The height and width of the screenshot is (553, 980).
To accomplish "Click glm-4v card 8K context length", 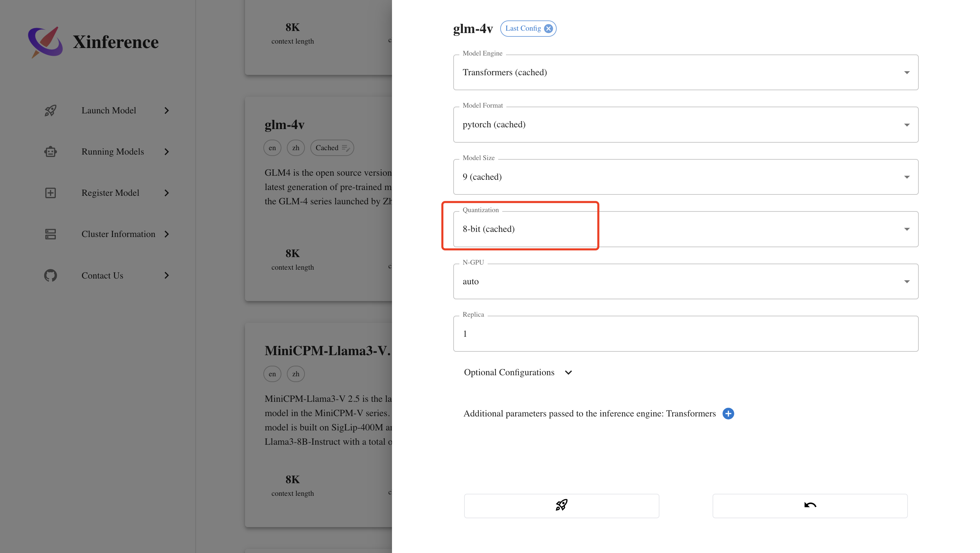I will [x=293, y=259].
